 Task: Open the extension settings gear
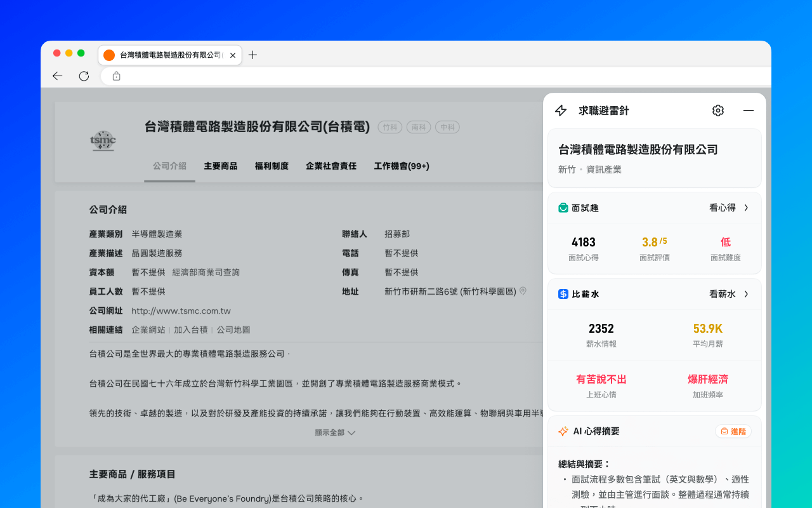tap(717, 110)
